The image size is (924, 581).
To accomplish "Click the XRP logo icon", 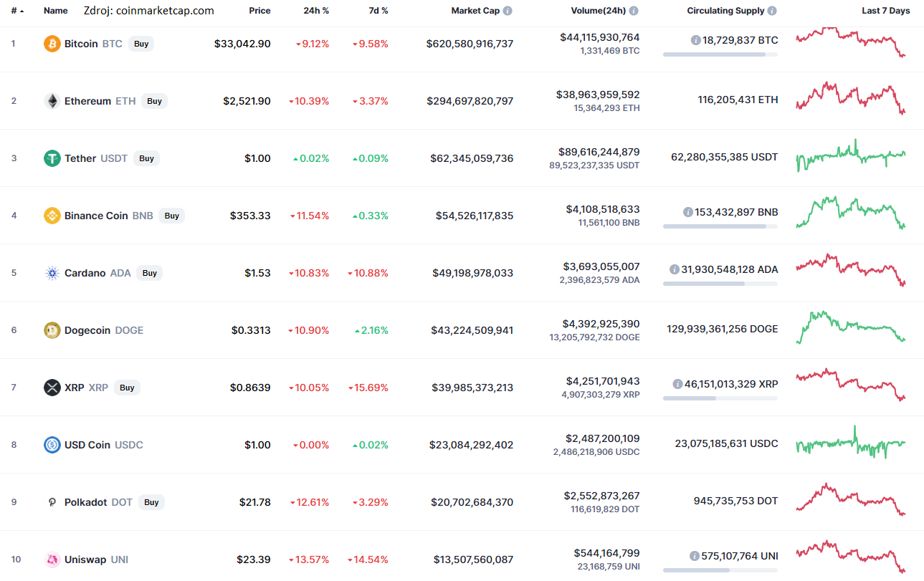I will pos(52,388).
